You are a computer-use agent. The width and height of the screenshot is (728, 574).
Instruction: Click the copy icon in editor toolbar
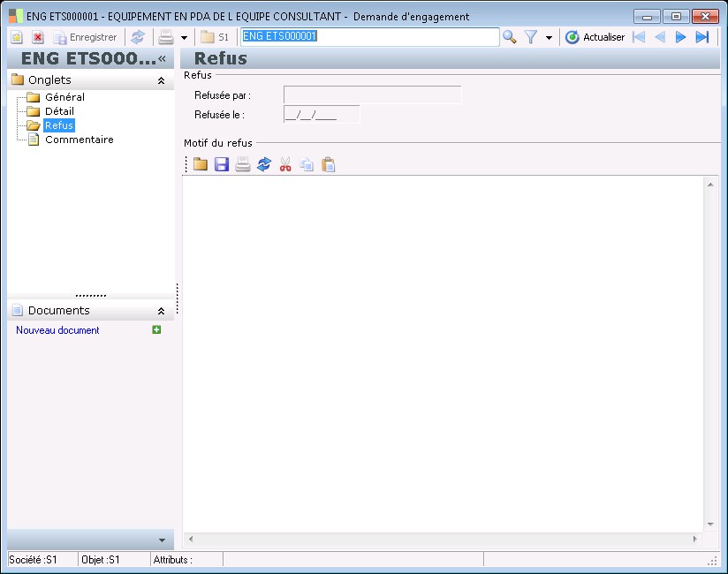coord(307,164)
